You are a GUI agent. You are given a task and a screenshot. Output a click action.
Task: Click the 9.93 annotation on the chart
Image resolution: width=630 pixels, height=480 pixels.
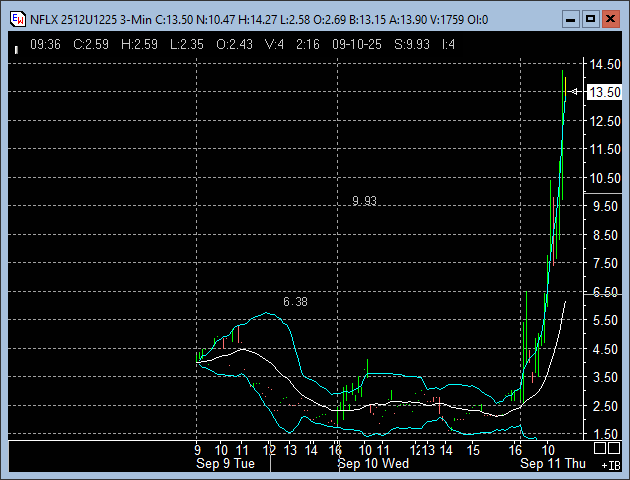(x=364, y=201)
